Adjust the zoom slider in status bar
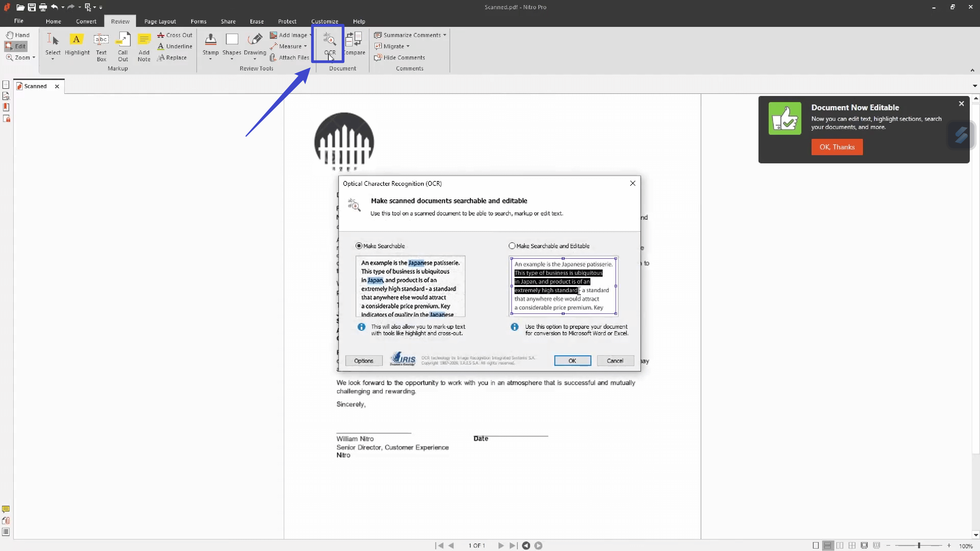The image size is (980, 551). click(x=918, y=545)
